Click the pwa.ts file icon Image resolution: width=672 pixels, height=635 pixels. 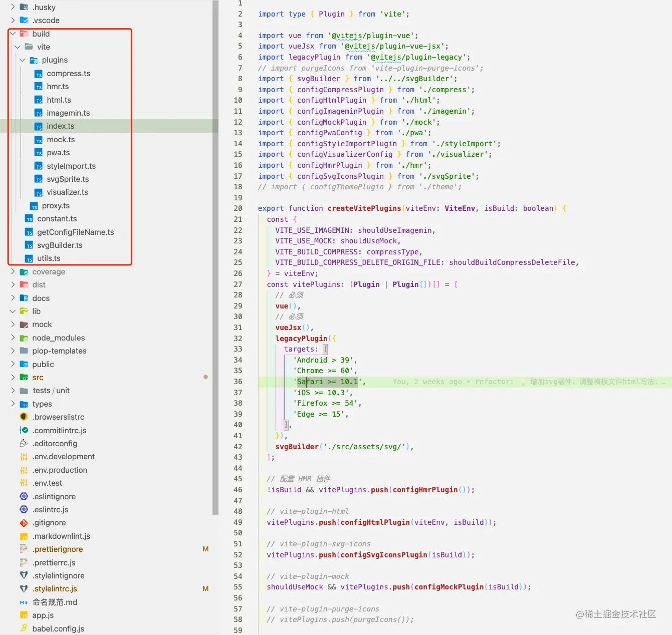pos(39,153)
